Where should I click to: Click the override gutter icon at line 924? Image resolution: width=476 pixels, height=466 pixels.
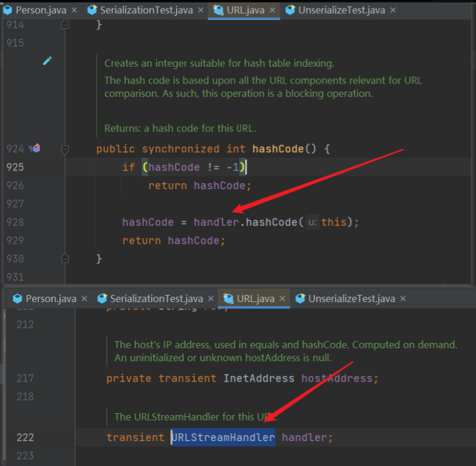click(x=35, y=148)
